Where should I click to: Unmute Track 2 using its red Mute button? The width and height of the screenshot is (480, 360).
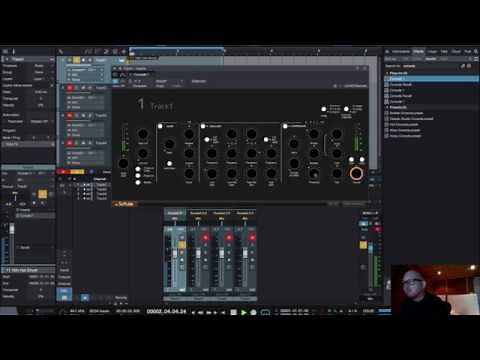(x=69, y=88)
